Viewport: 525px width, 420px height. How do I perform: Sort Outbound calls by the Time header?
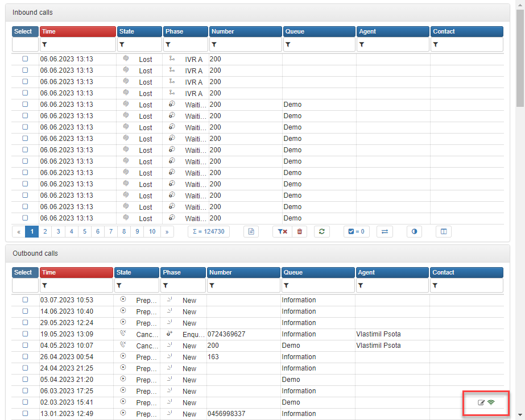(76, 272)
